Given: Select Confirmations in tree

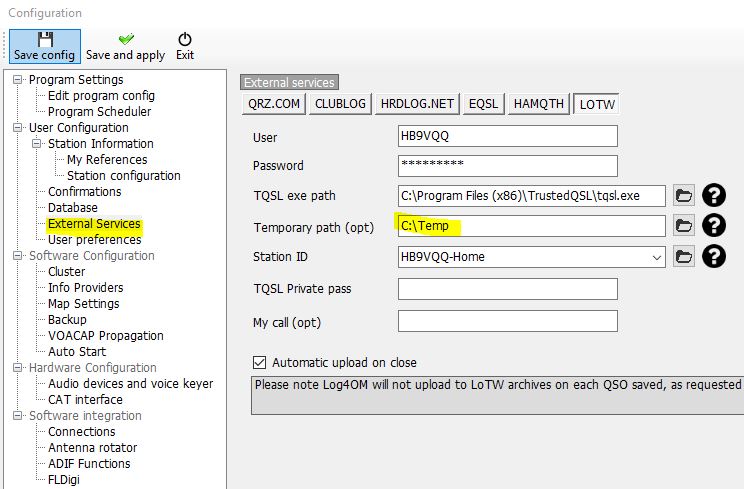Looking at the screenshot, I should coord(84,192).
